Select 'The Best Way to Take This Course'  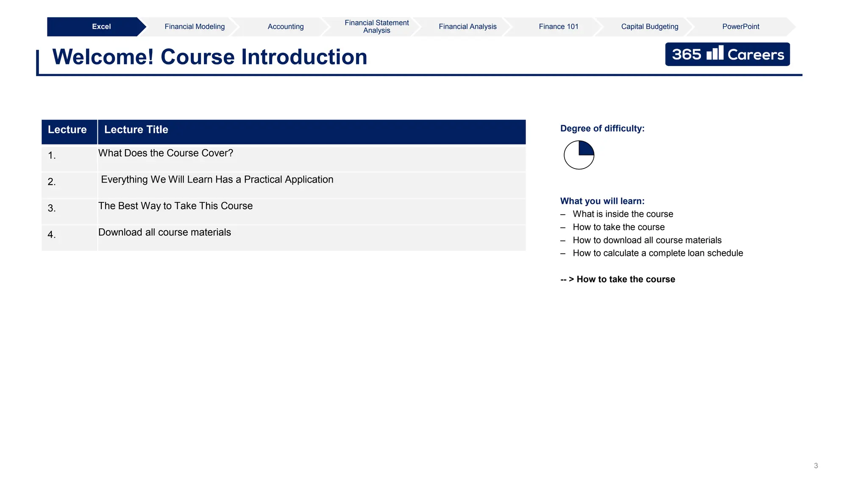coord(175,206)
